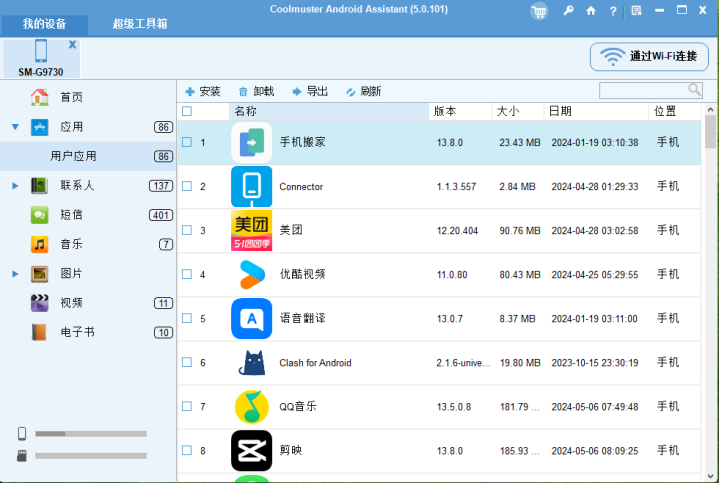The width and height of the screenshot is (719, 483).
Task: Check the box for Clash for Android
Action: click(187, 362)
